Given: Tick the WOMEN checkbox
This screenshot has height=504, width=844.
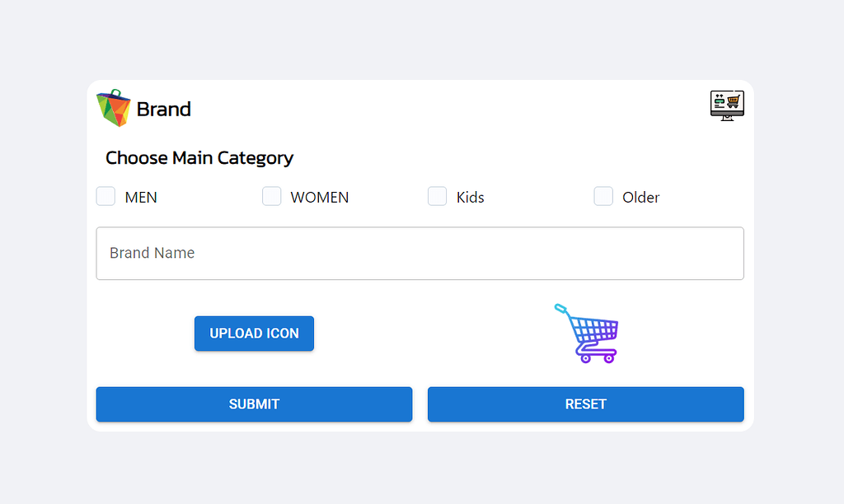Looking at the screenshot, I should click(x=271, y=196).
